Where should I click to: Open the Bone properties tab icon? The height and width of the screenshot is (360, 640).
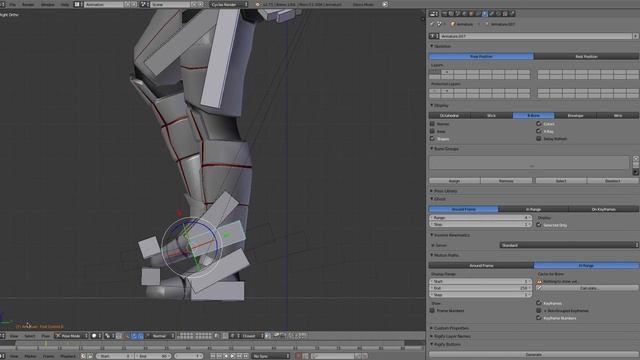tap(491, 13)
